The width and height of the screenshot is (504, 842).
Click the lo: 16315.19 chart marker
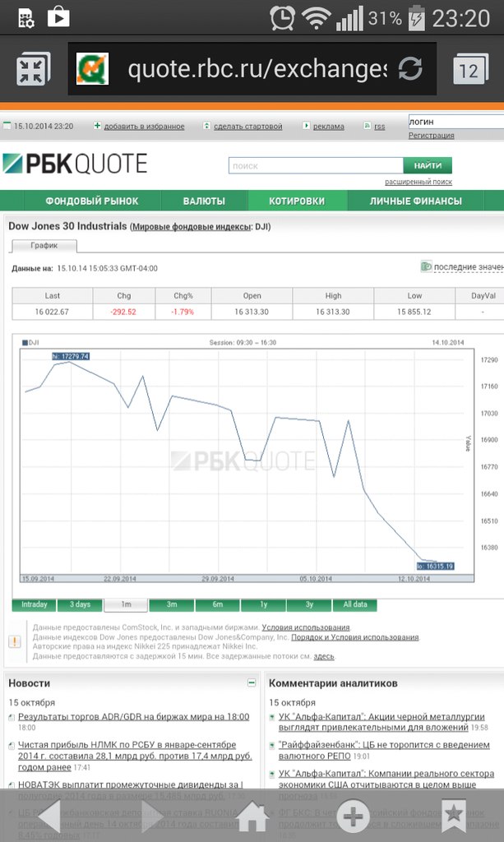436,566
